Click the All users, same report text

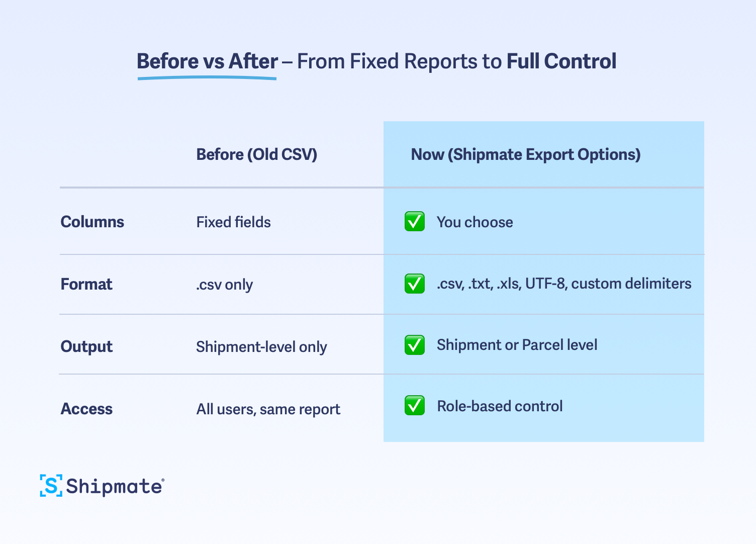pyautogui.click(x=268, y=409)
